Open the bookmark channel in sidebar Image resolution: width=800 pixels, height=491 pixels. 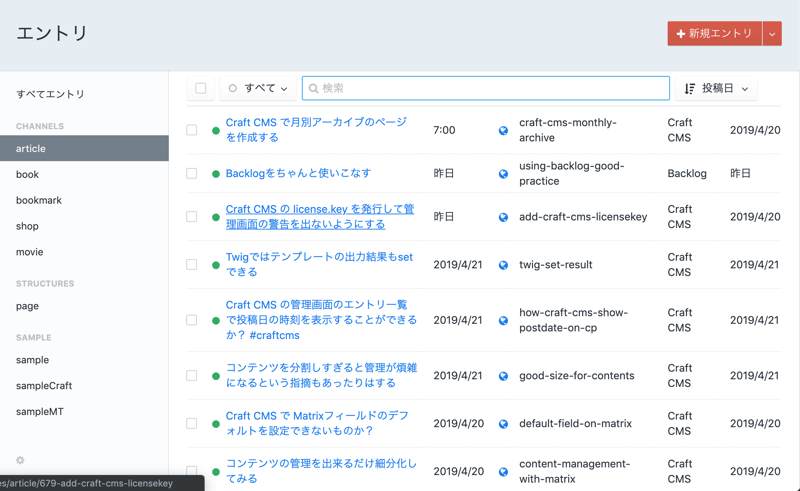[x=39, y=200]
